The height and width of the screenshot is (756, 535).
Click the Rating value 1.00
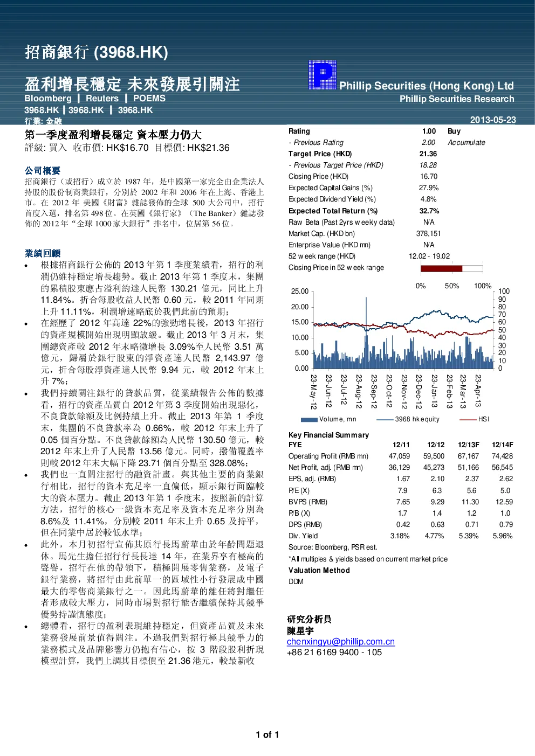(429, 131)
